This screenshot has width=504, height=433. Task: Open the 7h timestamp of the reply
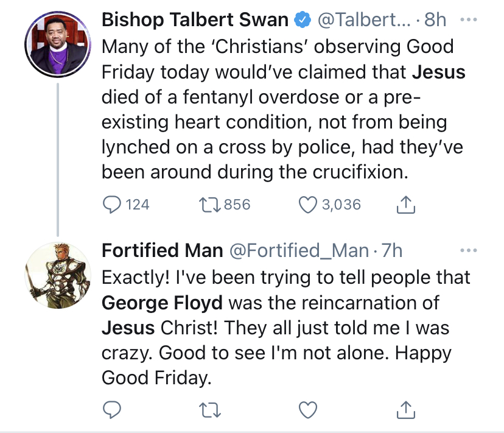(x=392, y=250)
